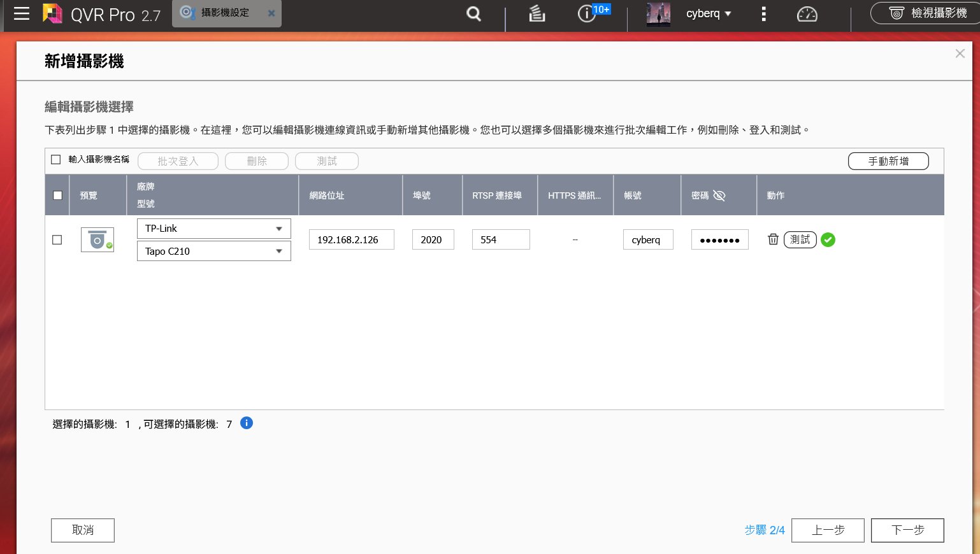Image resolution: width=980 pixels, height=554 pixels.
Task: Select all cameras via header checkbox
Action: point(58,195)
